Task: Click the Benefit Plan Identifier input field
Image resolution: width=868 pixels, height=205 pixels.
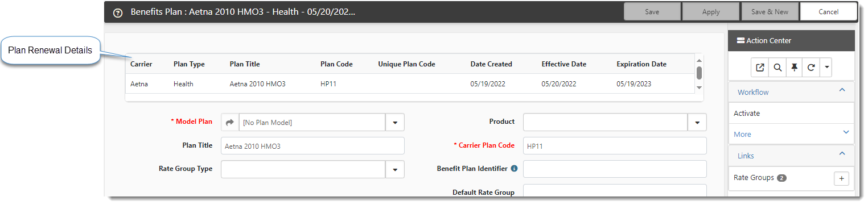Action: click(615, 169)
